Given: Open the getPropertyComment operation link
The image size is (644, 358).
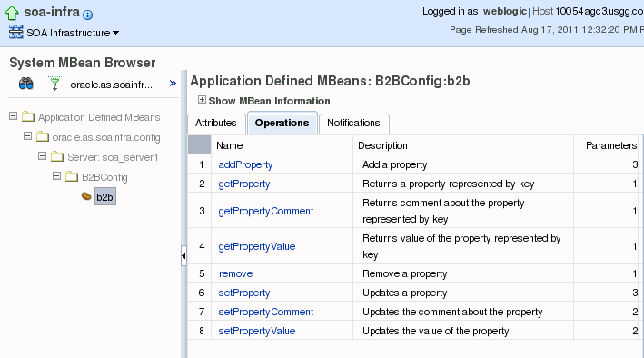Looking at the screenshot, I should (266, 211).
